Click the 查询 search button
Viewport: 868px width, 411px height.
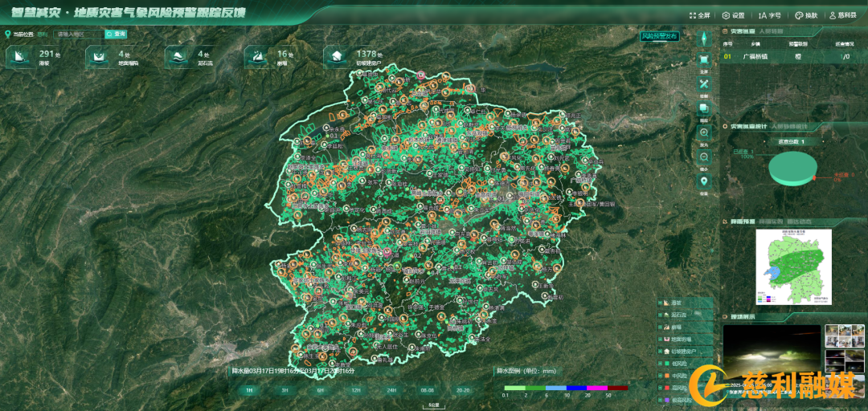tap(117, 35)
